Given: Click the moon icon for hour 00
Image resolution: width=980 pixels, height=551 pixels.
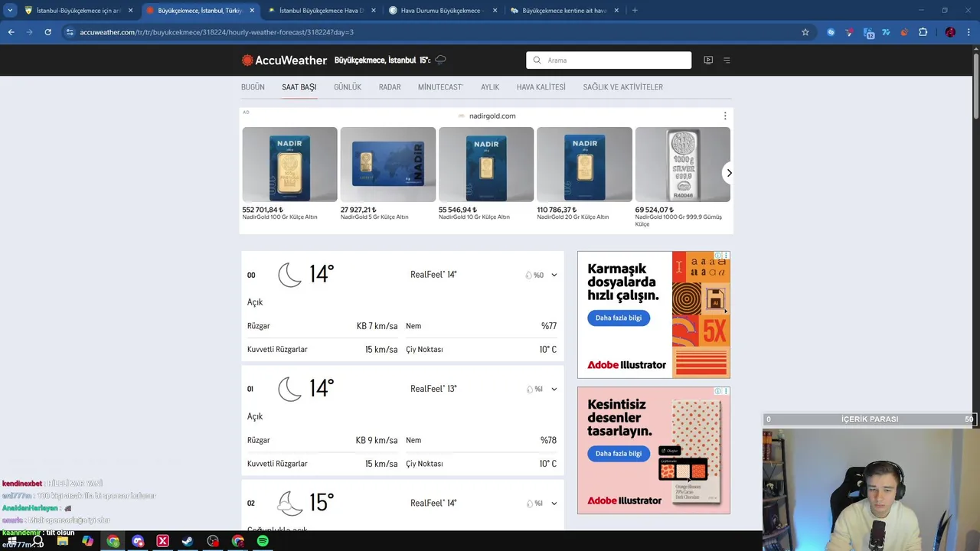Looking at the screenshot, I should click(x=289, y=275).
